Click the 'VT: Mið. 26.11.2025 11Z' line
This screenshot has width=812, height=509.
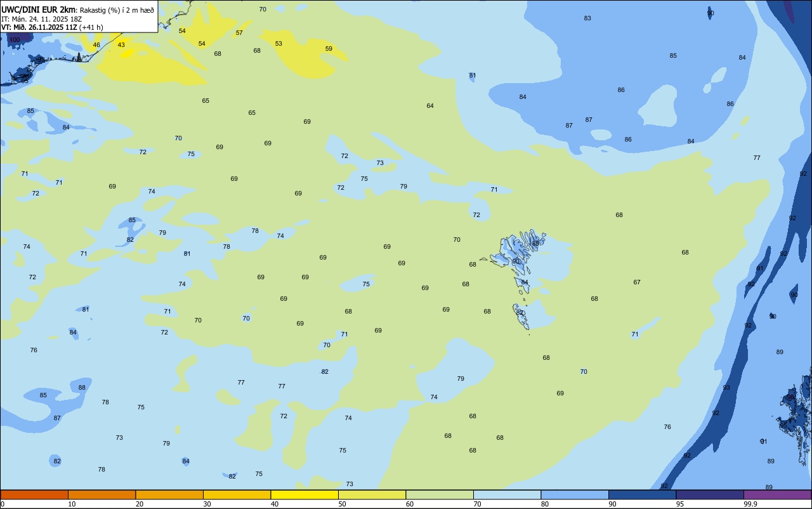click(x=40, y=27)
